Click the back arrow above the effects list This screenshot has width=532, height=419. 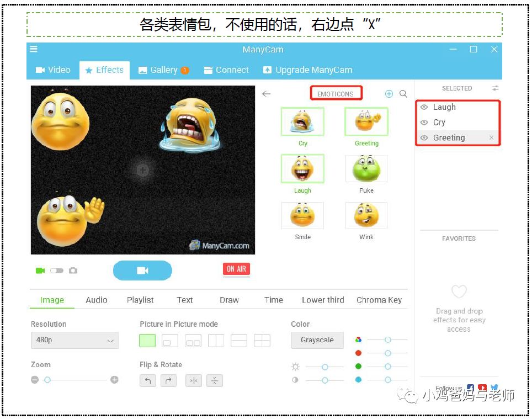267,94
